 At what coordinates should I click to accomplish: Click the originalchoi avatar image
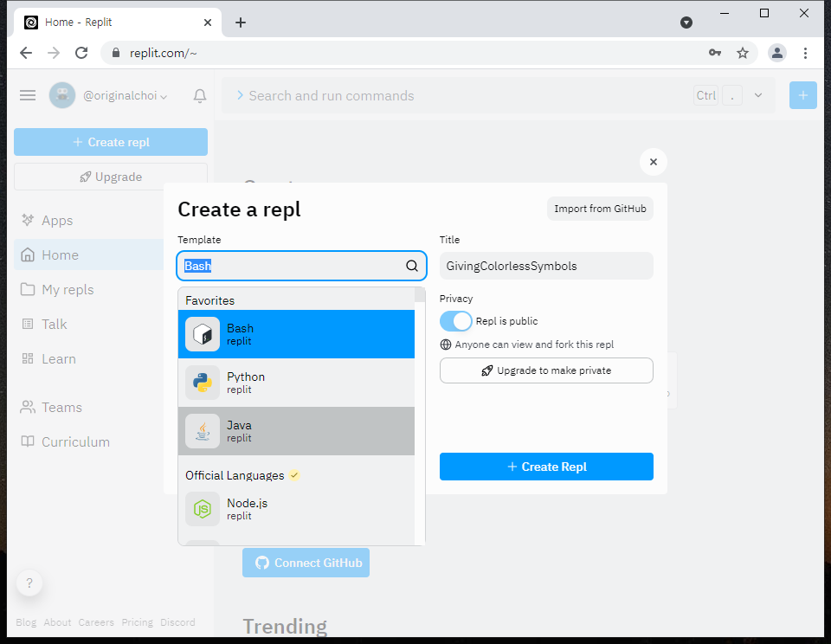(62, 95)
